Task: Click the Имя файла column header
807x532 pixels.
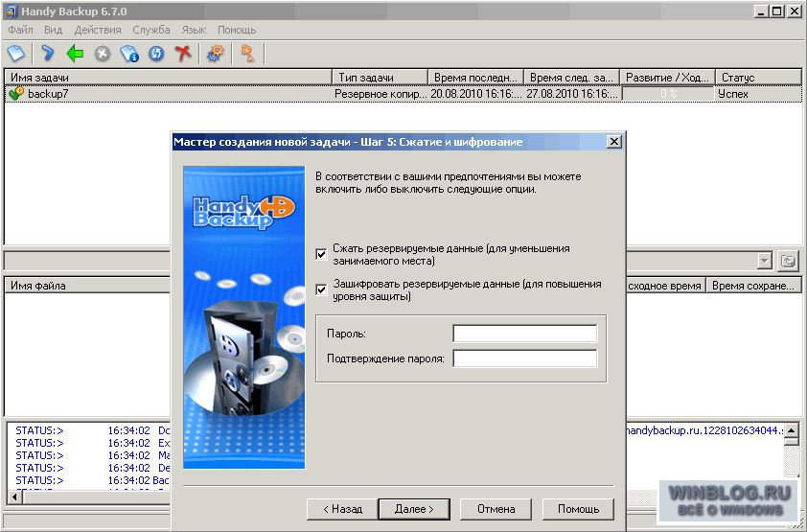Action: pos(87,286)
